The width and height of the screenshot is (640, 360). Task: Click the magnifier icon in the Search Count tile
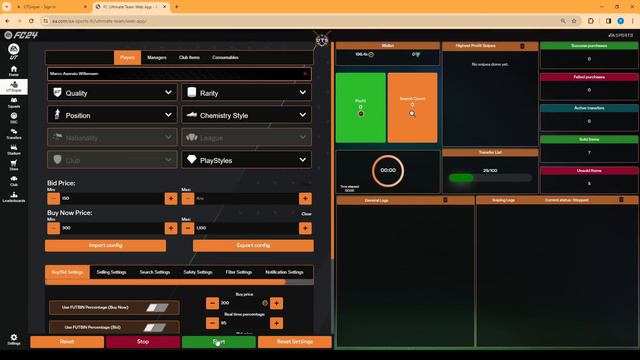click(412, 113)
